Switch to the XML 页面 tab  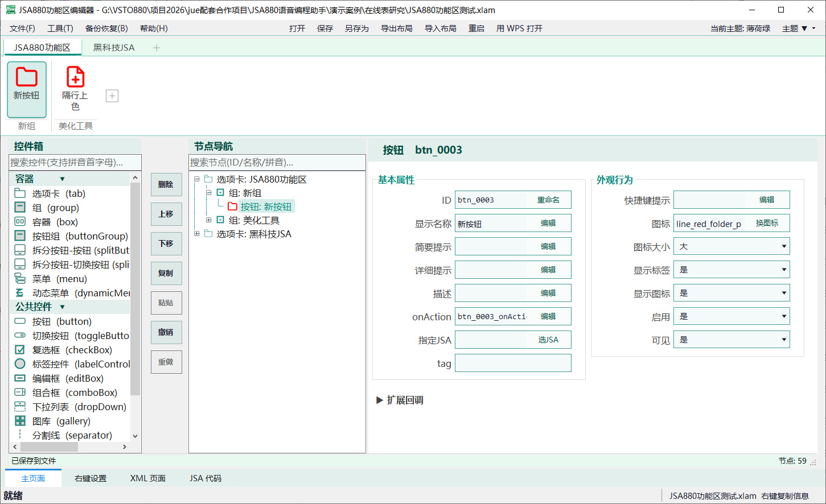pos(148,478)
